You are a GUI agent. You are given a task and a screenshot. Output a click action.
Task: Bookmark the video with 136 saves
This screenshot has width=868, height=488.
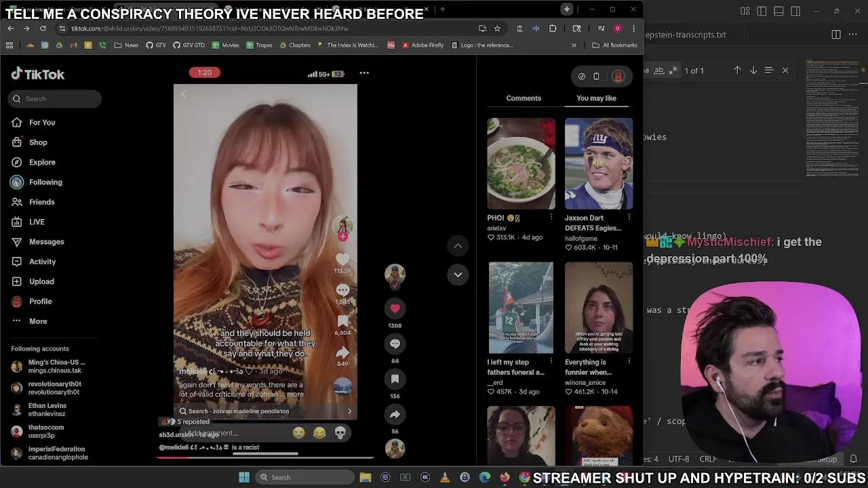pyautogui.click(x=395, y=379)
